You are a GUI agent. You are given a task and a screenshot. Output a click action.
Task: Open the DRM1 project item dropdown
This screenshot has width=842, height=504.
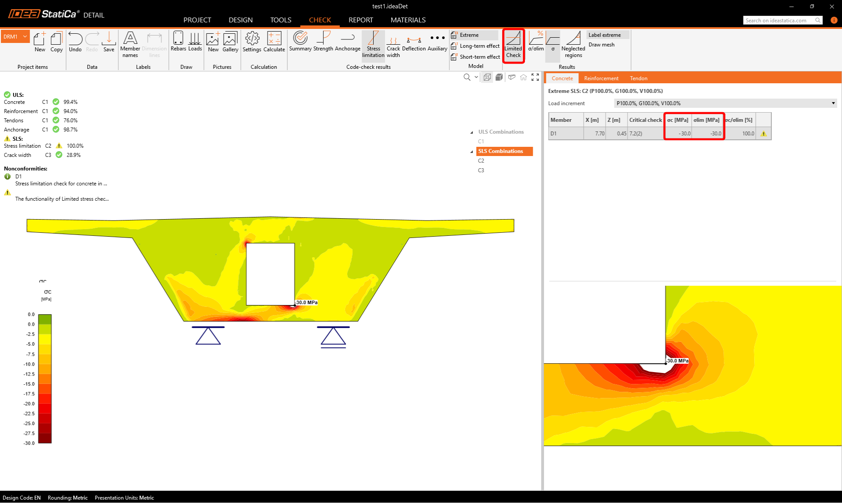[x=25, y=37]
